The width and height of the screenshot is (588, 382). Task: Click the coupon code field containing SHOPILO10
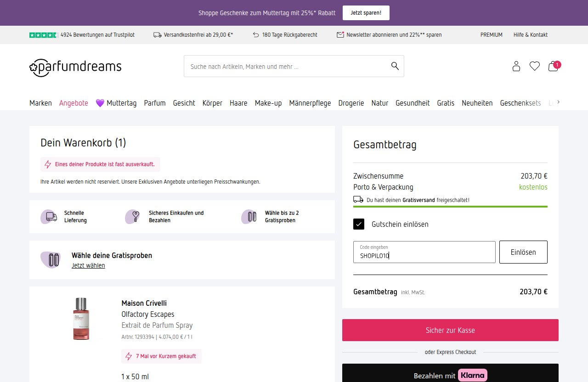(x=424, y=252)
